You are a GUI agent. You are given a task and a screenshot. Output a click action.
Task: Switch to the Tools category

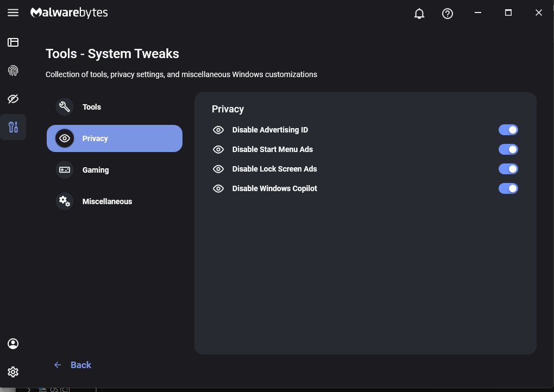tap(115, 107)
